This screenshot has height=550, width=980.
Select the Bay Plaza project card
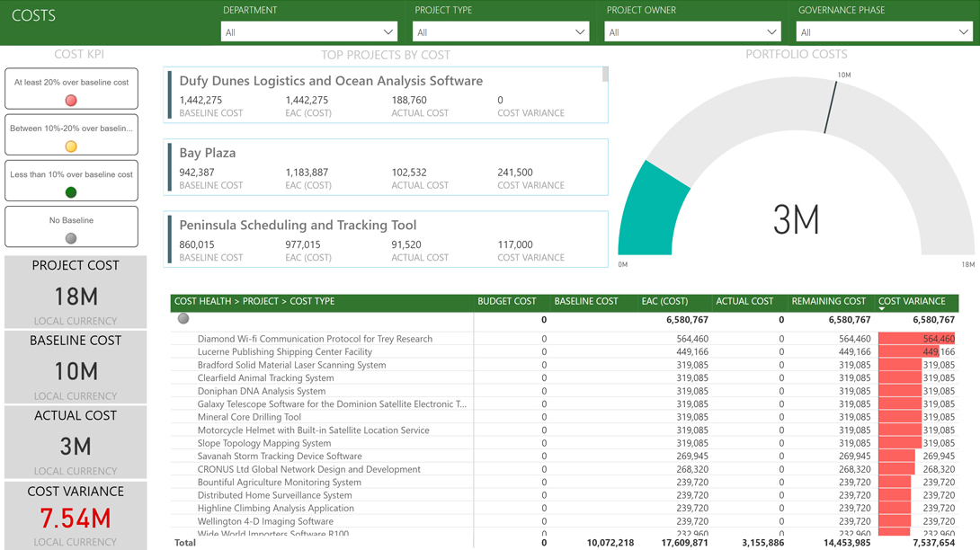pyautogui.click(x=386, y=167)
